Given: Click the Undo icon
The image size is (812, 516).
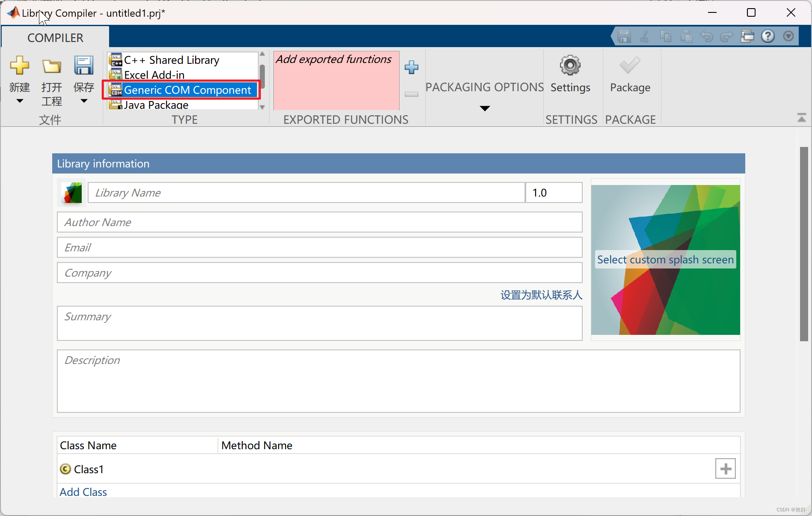Looking at the screenshot, I should (707, 36).
